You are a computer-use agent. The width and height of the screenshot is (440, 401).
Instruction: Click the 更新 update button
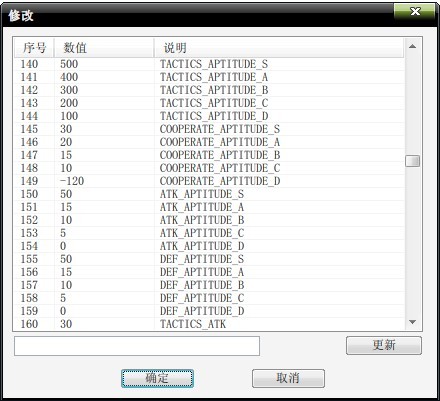point(384,345)
